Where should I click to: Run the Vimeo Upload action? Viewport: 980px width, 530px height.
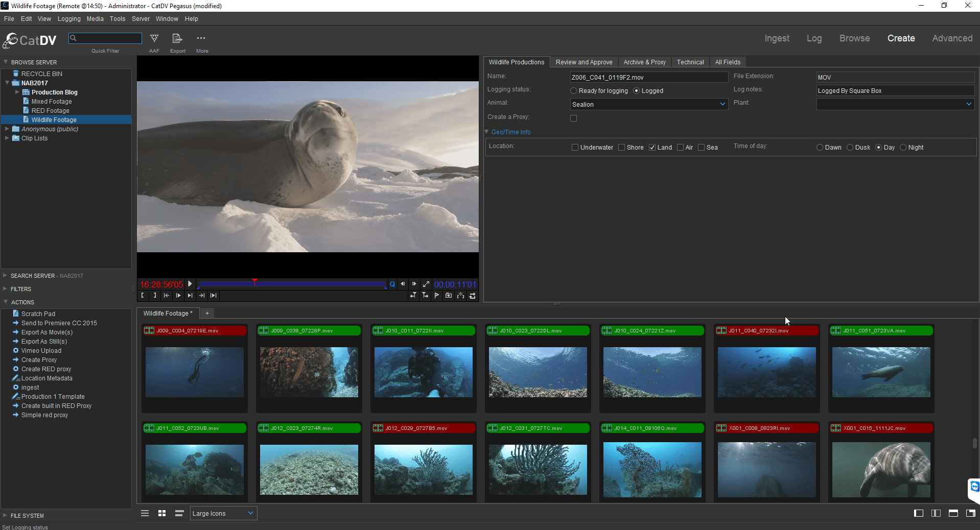click(40, 351)
